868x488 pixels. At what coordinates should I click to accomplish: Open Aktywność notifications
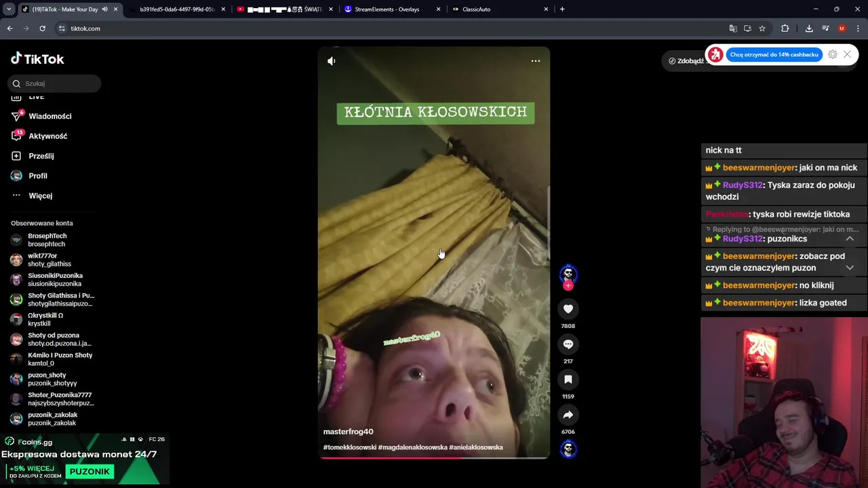coord(48,136)
